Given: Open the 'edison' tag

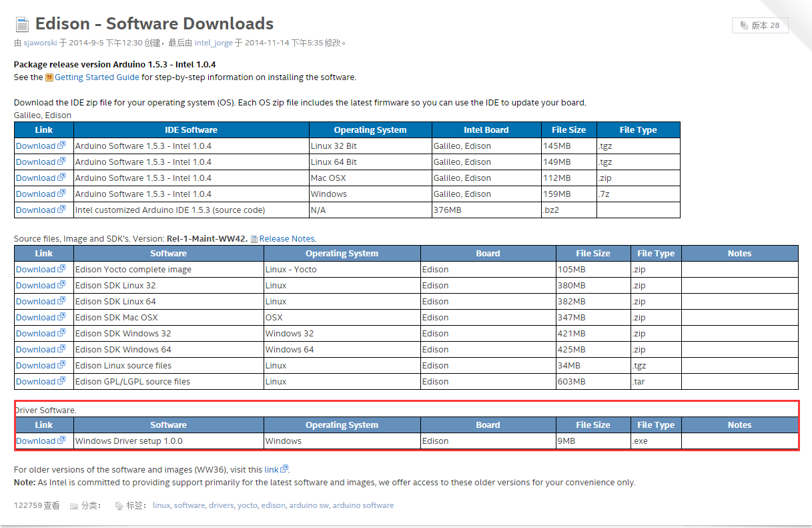Looking at the screenshot, I should click(273, 506).
